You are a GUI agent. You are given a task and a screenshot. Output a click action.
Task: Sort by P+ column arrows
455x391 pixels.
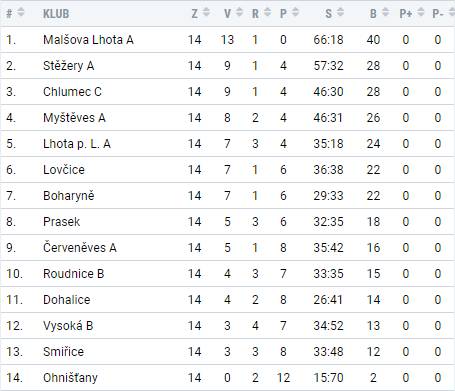[x=421, y=12]
